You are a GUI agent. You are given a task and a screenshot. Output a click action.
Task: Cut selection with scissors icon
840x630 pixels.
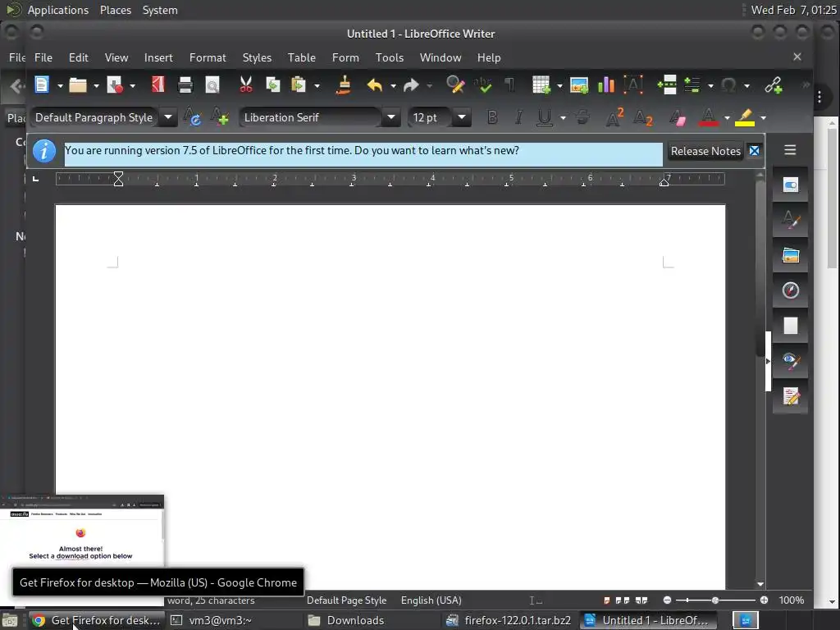(x=246, y=84)
